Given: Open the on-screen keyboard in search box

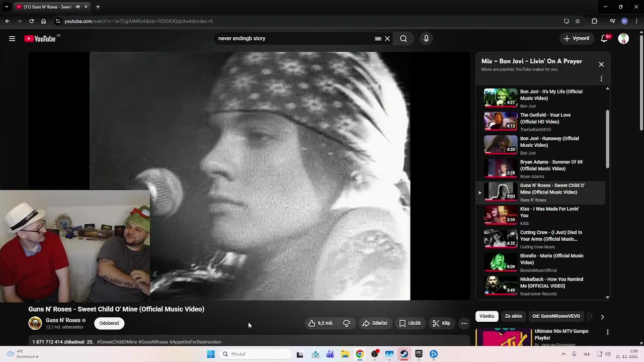Looking at the screenshot, I should (378, 39).
